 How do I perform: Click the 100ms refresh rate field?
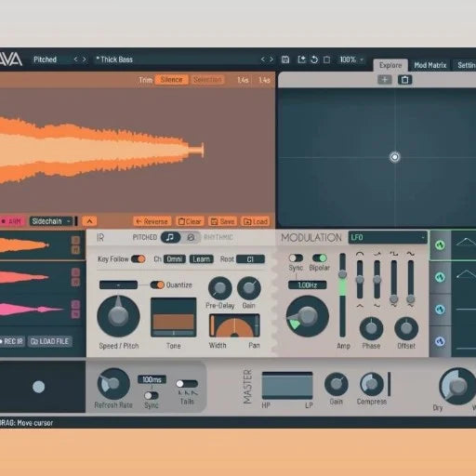[152, 379]
